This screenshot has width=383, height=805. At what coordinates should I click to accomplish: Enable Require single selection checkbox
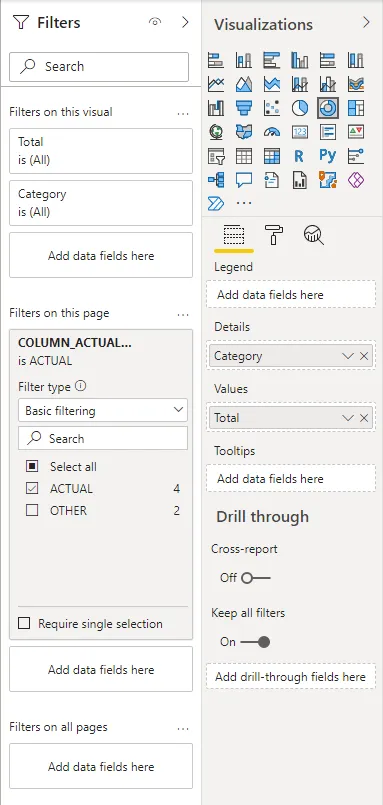[24, 623]
